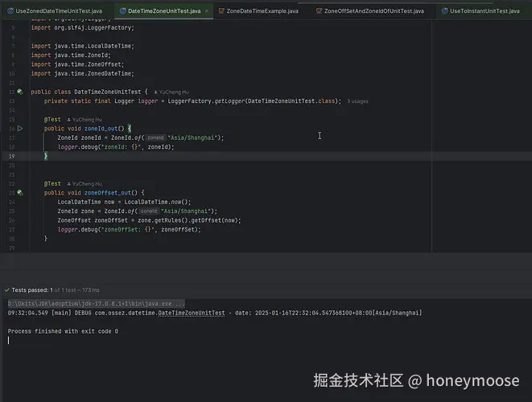Click file icon of DateTimeZoneUnitTest.java tab
Screen dimensions: 532x402
(x=123, y=11)
